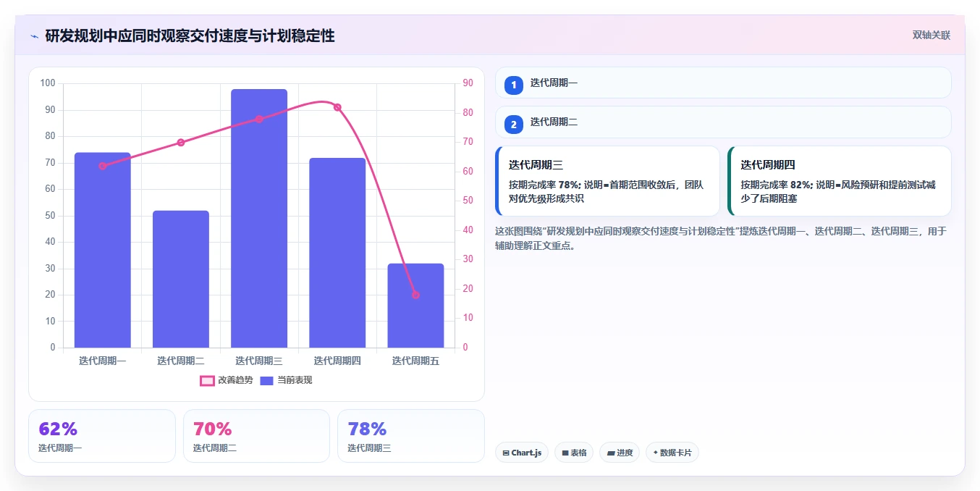This screenshot has width=980, height=491.
Task: Click the 双轴关联 label in header
Action: (931, 35)
